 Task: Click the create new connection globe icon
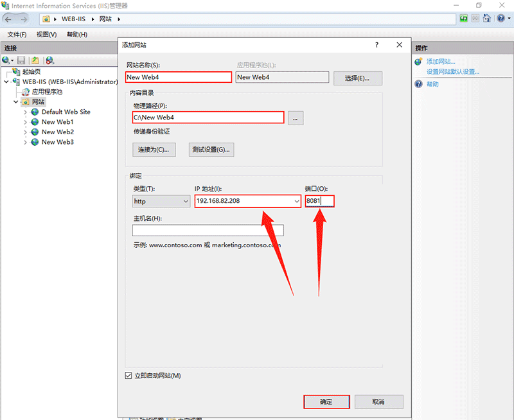pos(6,60)
